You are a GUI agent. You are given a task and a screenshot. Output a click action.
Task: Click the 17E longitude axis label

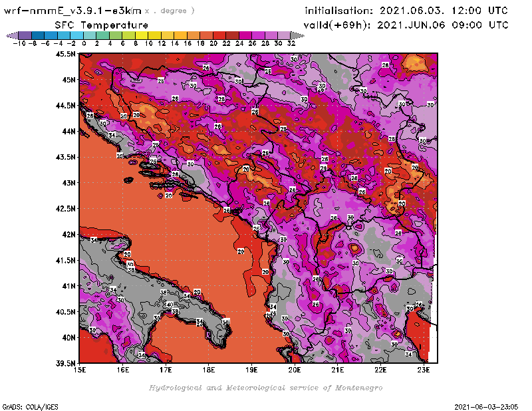click(x=166, y=370)
